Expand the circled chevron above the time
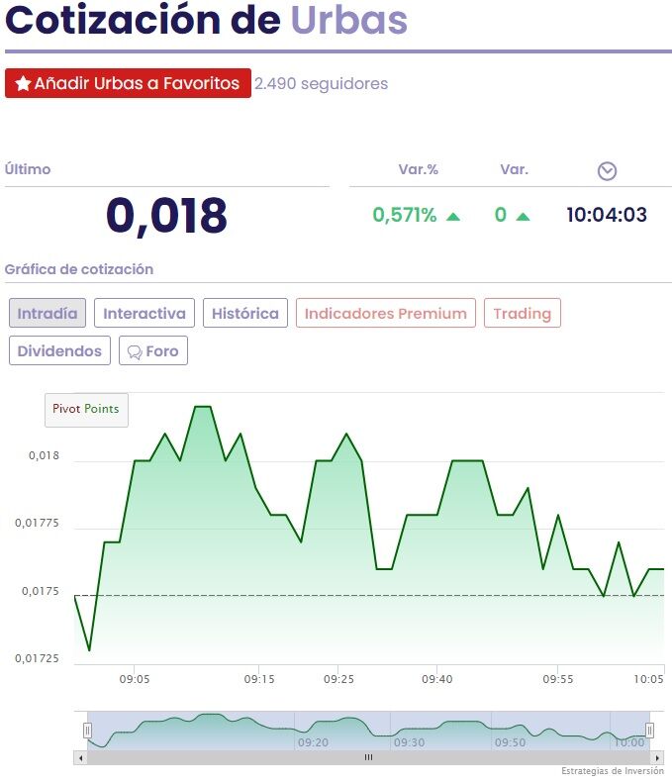 pyautogui.click(x=607, y=171)
